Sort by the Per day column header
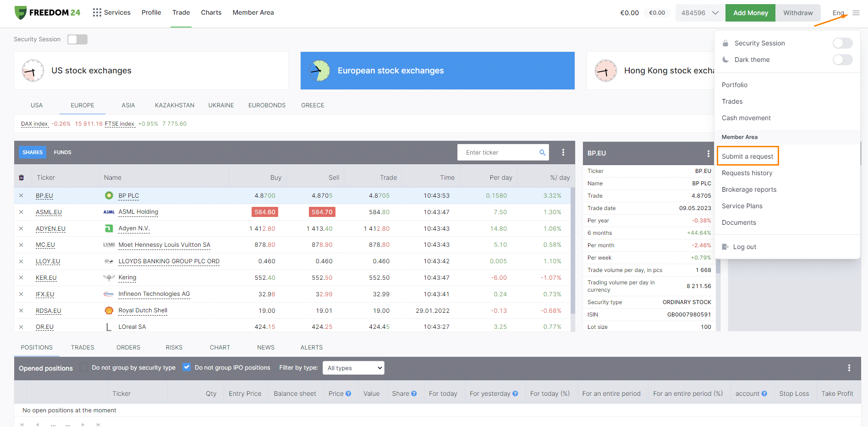The image size is (868, 427). pyautogui.click(x=500, y=177)
